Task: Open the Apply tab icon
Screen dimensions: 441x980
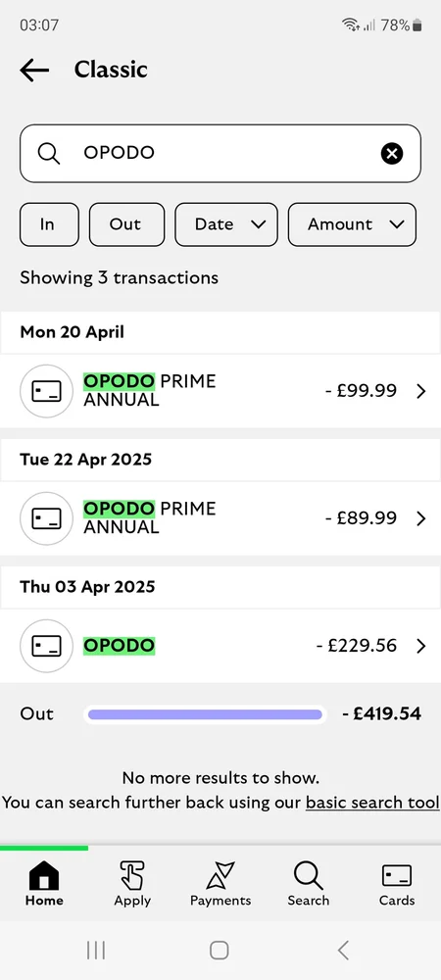Action: tap(132, 875)
